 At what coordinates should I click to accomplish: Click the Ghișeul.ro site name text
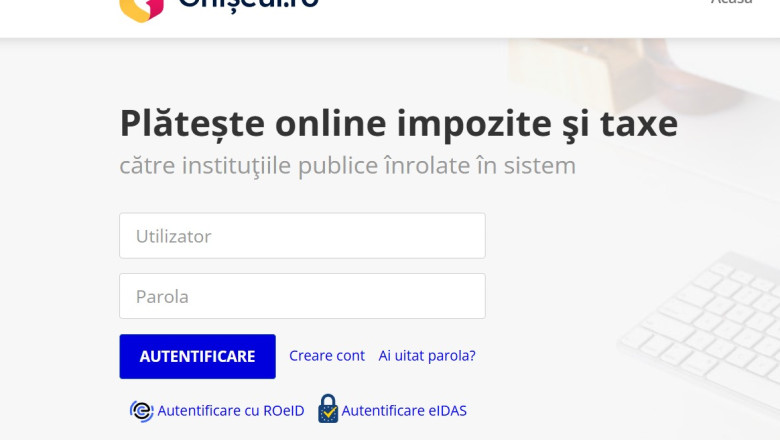point(248,5)
